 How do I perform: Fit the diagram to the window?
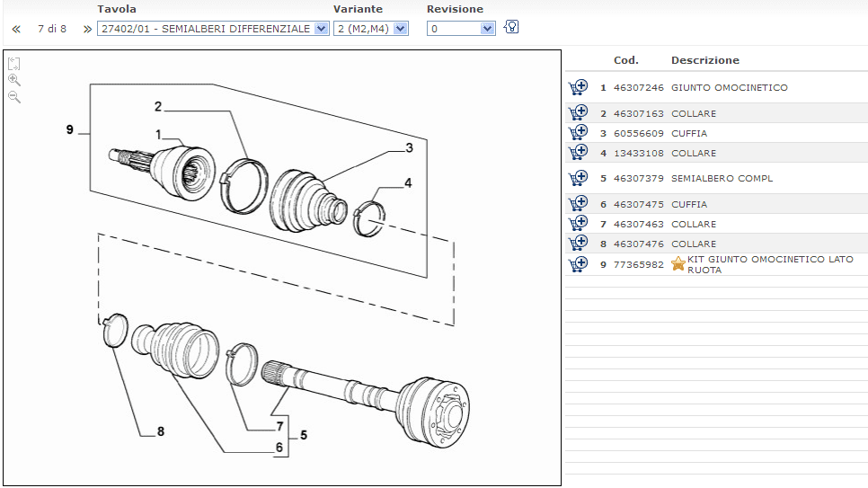[x=13, y=64]
